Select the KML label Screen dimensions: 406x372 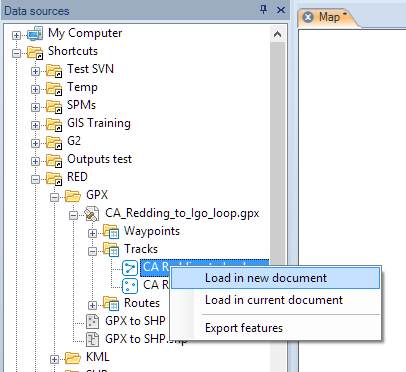(x=98, y=357)
